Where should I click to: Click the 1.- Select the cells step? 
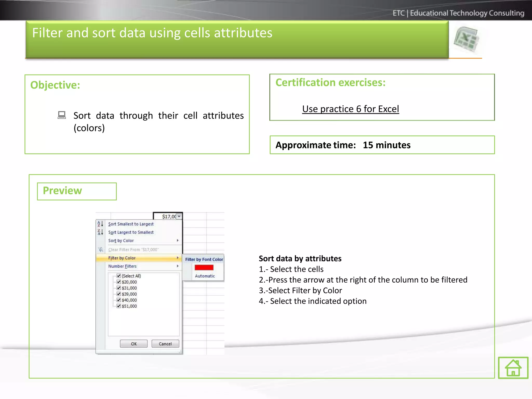pyautogui.click(x=291, y=269)
